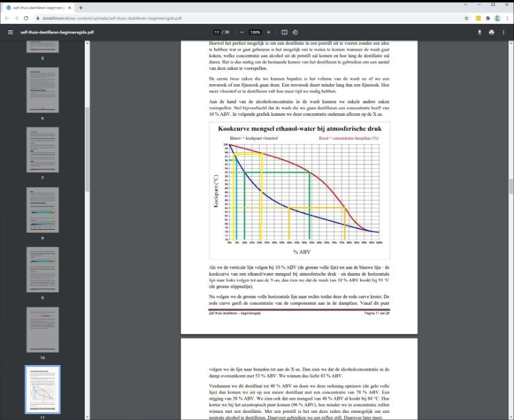Rotate the PDF document counterclockwise
This screenshot has width=514, height=420.
[295, 32]
